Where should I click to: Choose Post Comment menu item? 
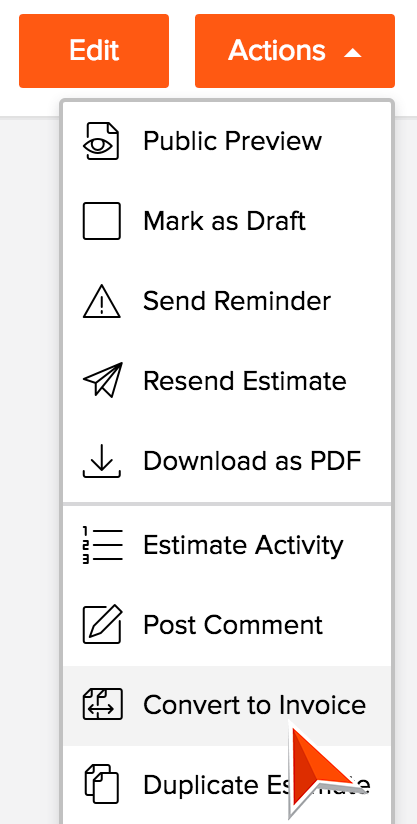click(227, 625)
